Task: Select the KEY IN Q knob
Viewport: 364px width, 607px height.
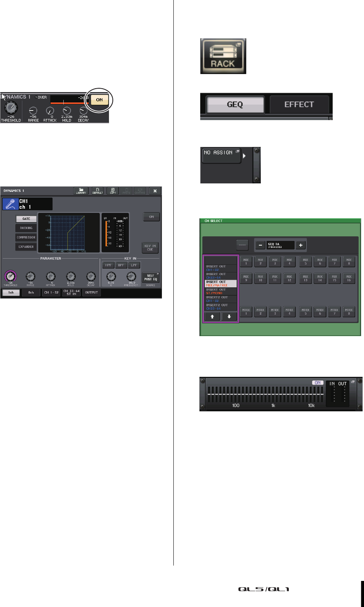Action: [x=111, y=276]
